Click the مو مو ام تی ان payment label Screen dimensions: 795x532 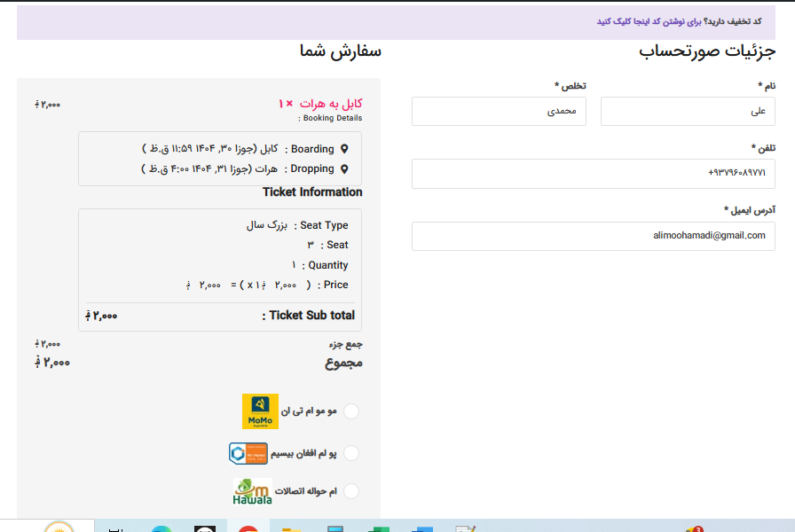point(309,411)
